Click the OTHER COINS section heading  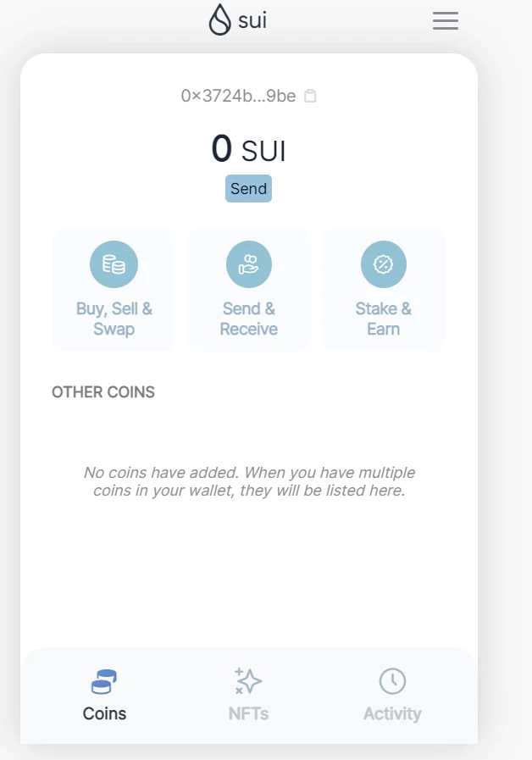pos(103,392)
